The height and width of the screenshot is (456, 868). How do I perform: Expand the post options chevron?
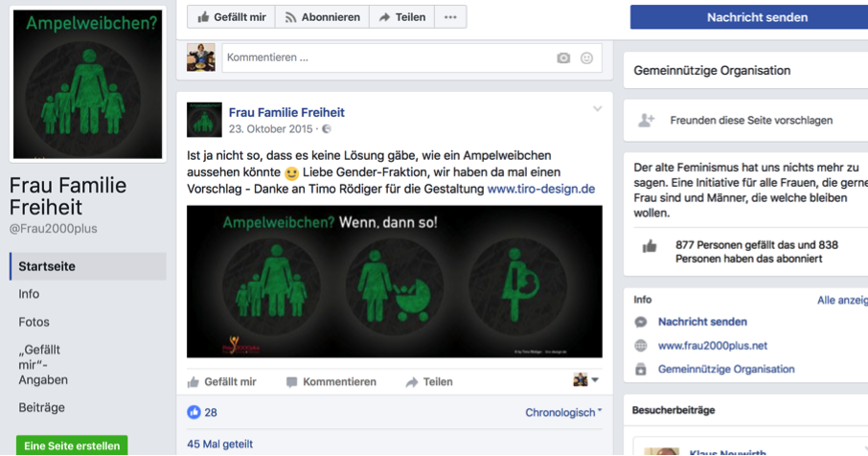click(597, 109)
